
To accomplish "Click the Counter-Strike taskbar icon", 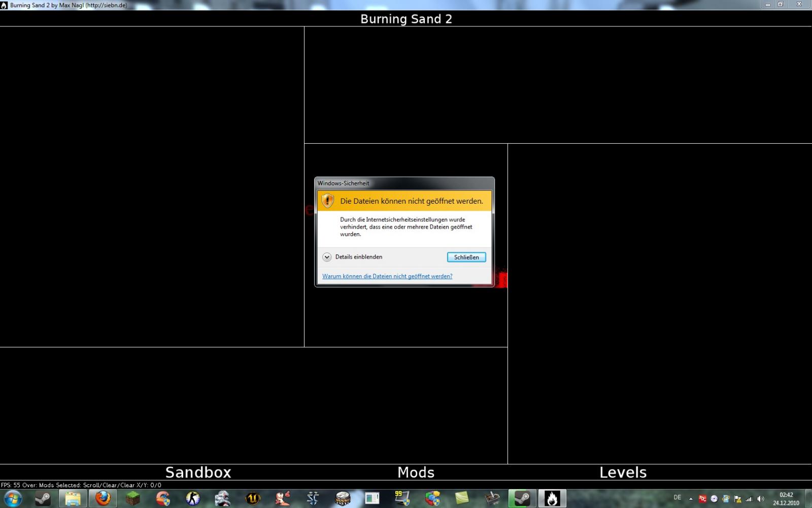I will [x=192, y=498].
